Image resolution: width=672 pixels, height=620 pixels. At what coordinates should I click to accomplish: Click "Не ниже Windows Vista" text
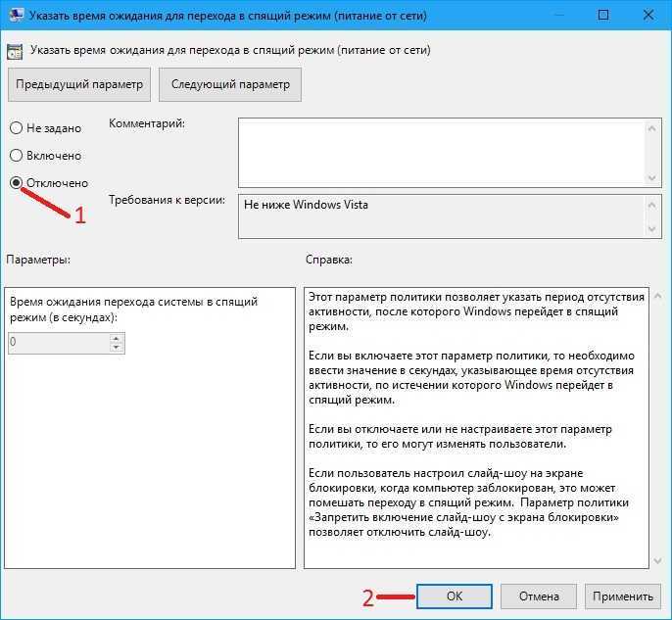pyautogui.click(x=306, y=205)
